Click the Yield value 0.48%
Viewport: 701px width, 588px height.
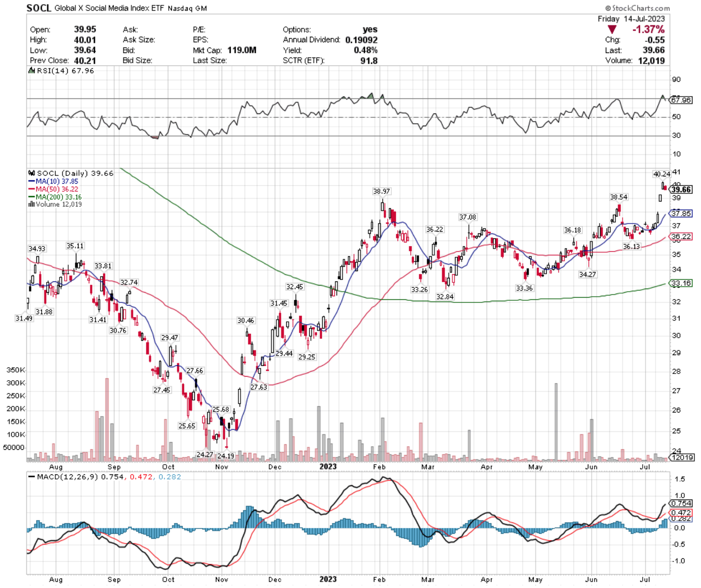tap(366, 50)
